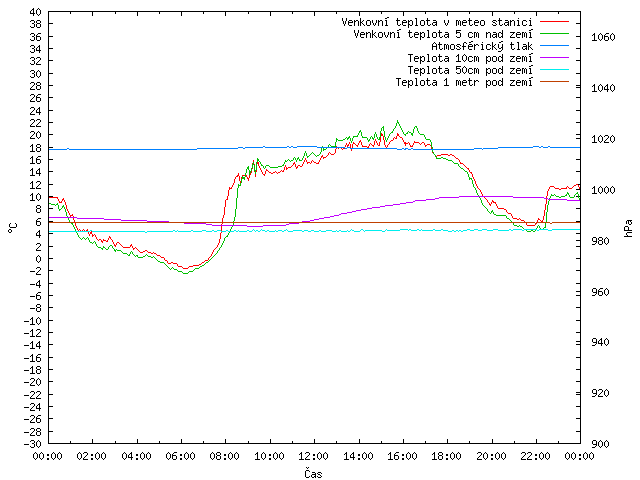Screen dimensions: 640x480
Task: Select the '14:00' time tick label
Action: [358, 456]
